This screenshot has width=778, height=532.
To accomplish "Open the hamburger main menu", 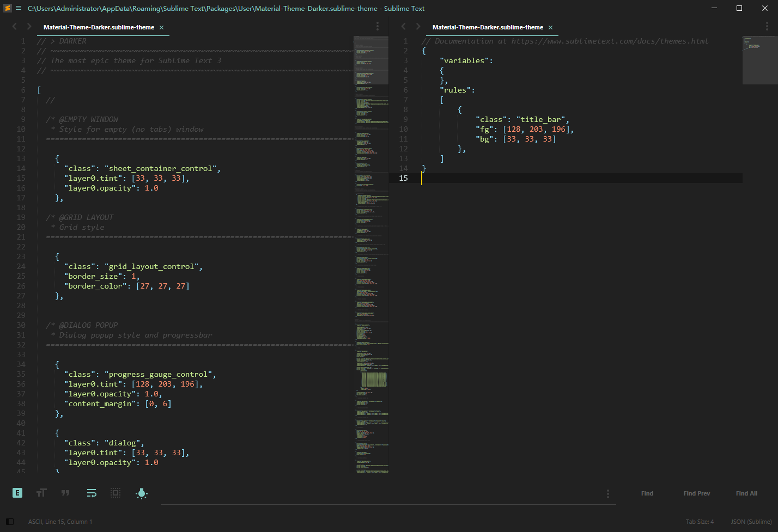I will [x=19, y=8].
